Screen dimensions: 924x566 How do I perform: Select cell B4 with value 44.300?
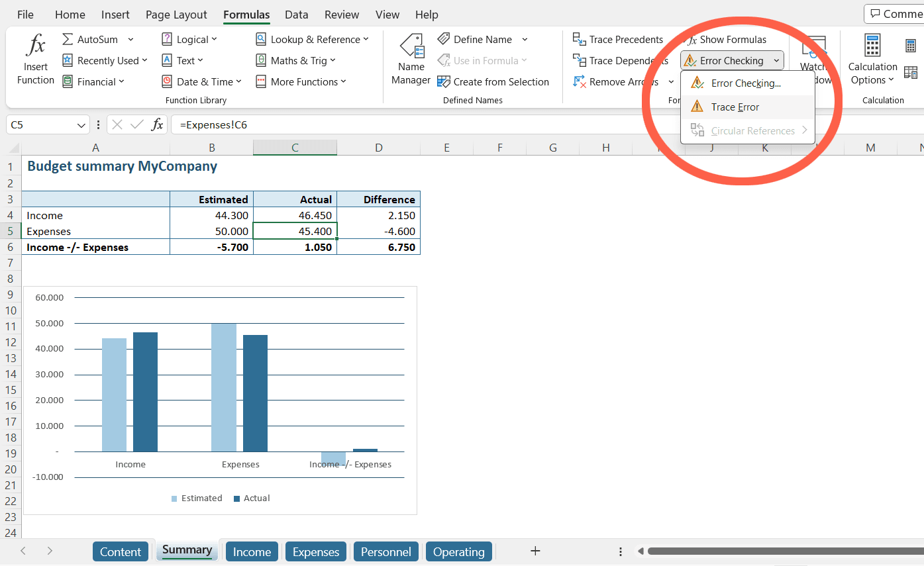[x=211, y=215]
